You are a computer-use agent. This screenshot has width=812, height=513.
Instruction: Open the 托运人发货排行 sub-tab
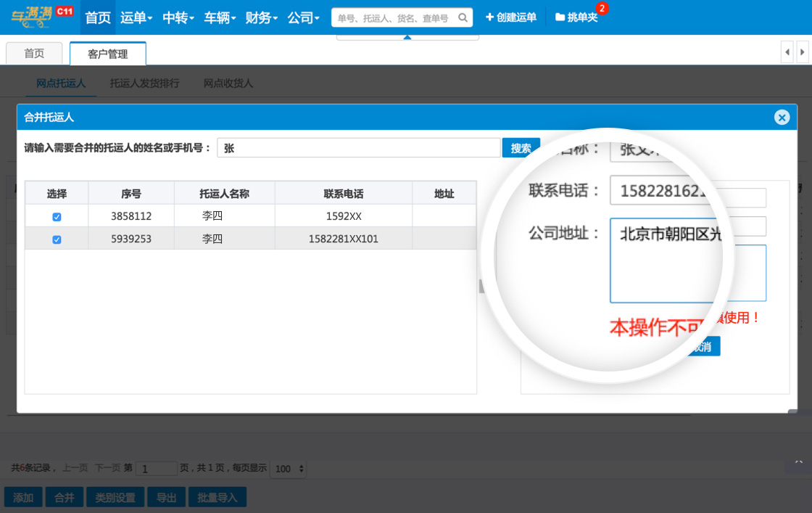[x=144, y=83]
